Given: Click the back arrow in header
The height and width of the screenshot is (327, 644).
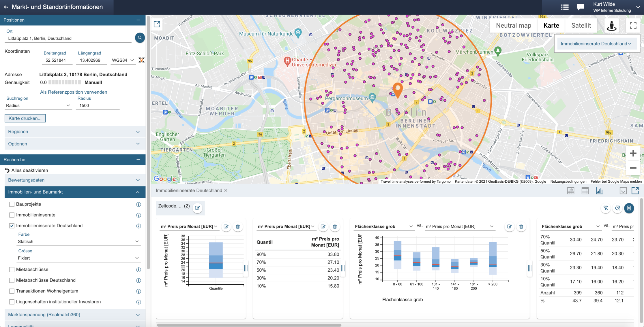Looking at the screenshot, I should point(6,7).
